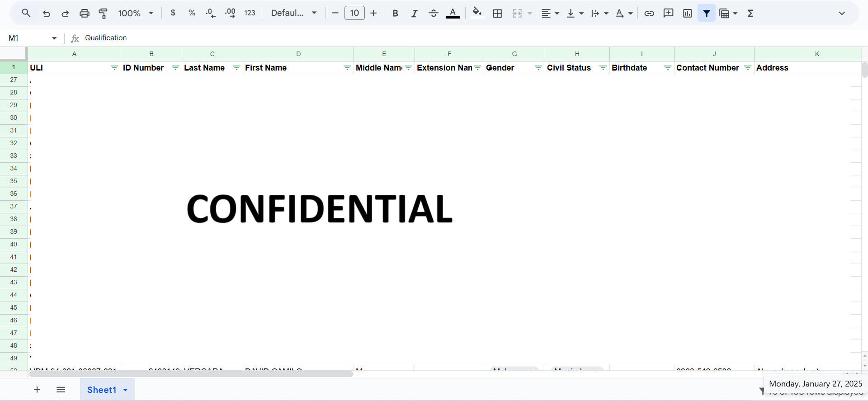This screenshot has height=401, width=868.
Task: Open horizontal align dropdown
Action: 550,13
